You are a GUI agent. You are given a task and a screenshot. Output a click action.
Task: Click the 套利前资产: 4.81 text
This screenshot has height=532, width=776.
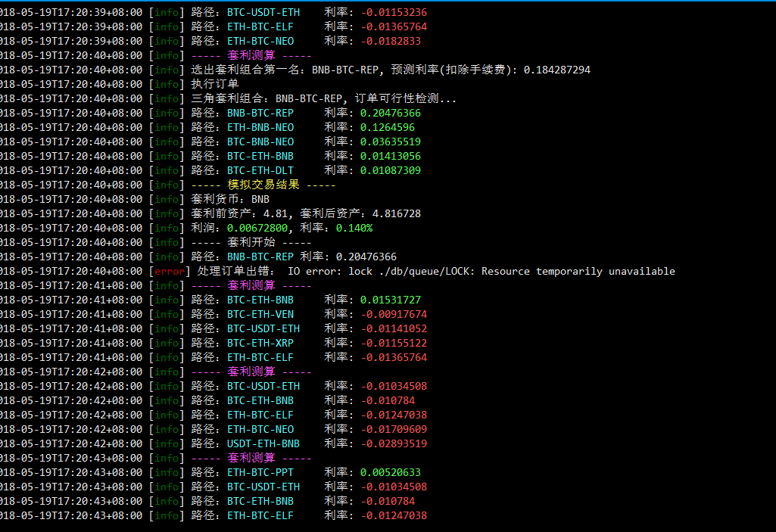click(239, 213)
